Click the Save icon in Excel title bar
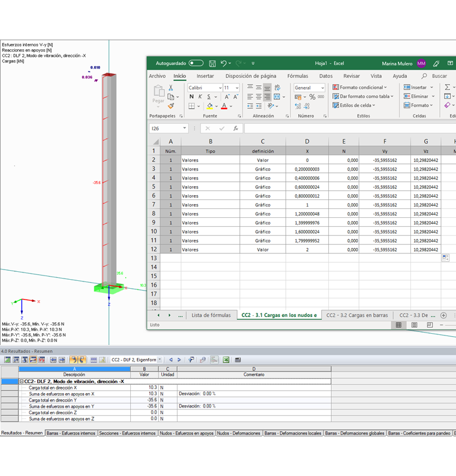The height and width of the screenshot is (476, 456). pos(212,64)
